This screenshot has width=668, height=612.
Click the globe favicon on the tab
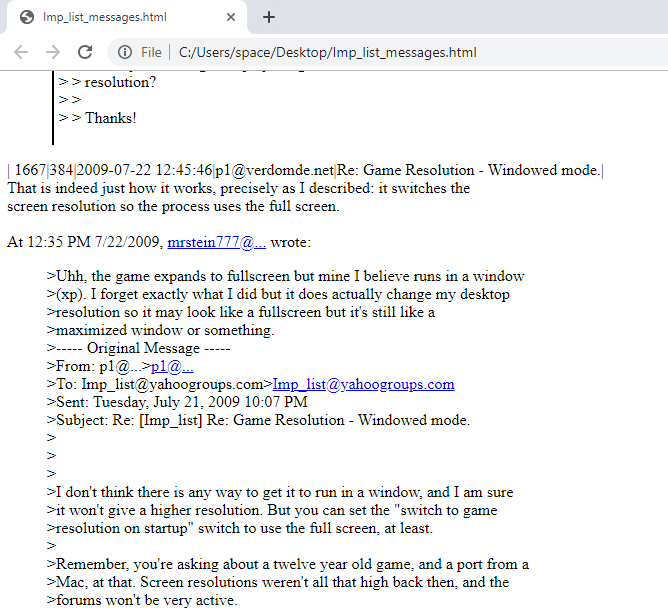pos(27,17)
